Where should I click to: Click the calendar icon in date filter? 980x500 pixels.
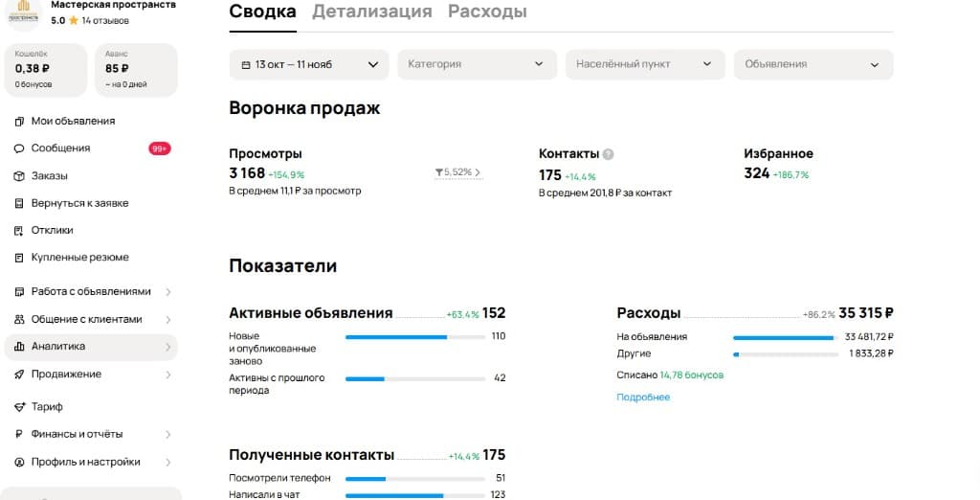(246, 64)
